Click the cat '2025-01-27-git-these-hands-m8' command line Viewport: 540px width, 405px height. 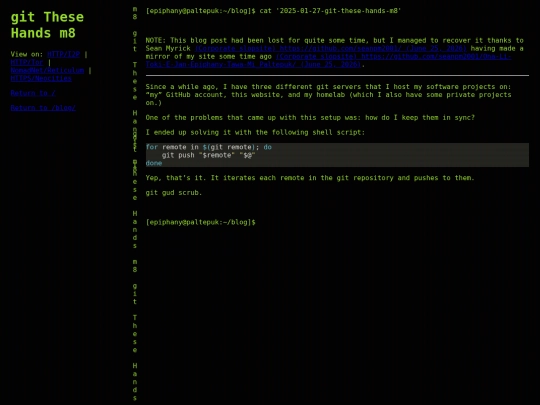coord(273,11)
